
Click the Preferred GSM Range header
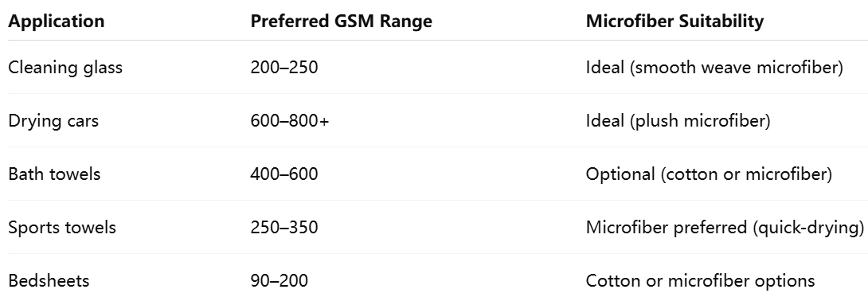pyautogui.click(x=341, y=21)
